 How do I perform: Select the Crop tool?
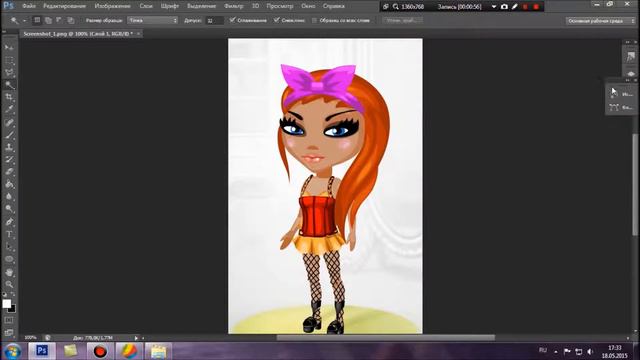pos(9,97)
